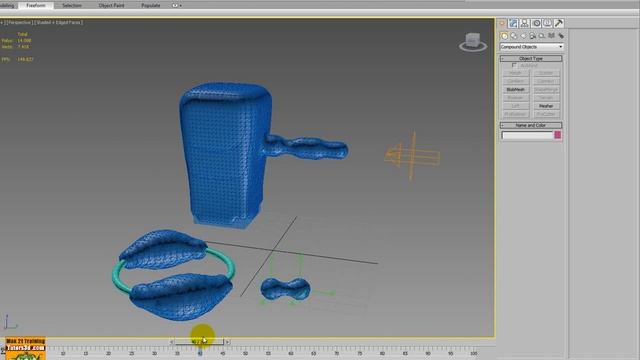Image resolution: width=640 pixels, height=360 pixels.
Task: Click the Boolean object type button
Action: click(516, 98)
